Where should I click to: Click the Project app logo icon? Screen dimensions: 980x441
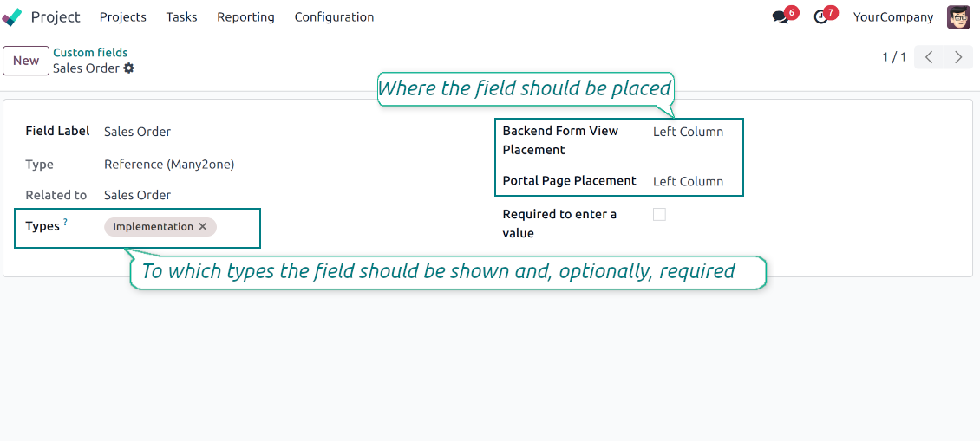point(12,17)
